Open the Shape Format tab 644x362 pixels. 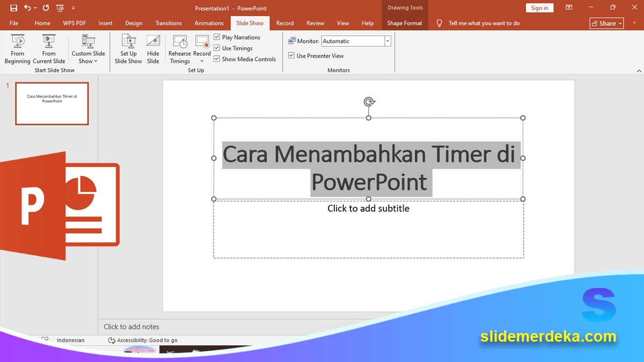pyautogui.click(x=405, y=23)
